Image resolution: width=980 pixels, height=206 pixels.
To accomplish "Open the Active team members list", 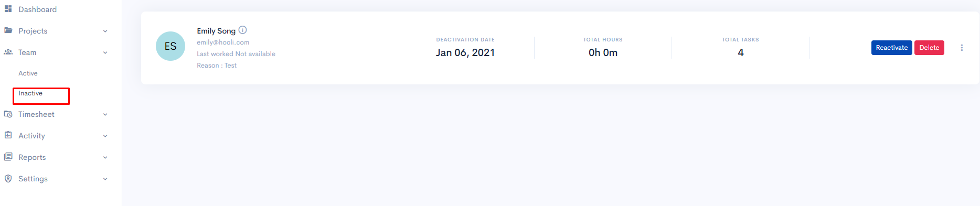I will [x=28, y=73].
